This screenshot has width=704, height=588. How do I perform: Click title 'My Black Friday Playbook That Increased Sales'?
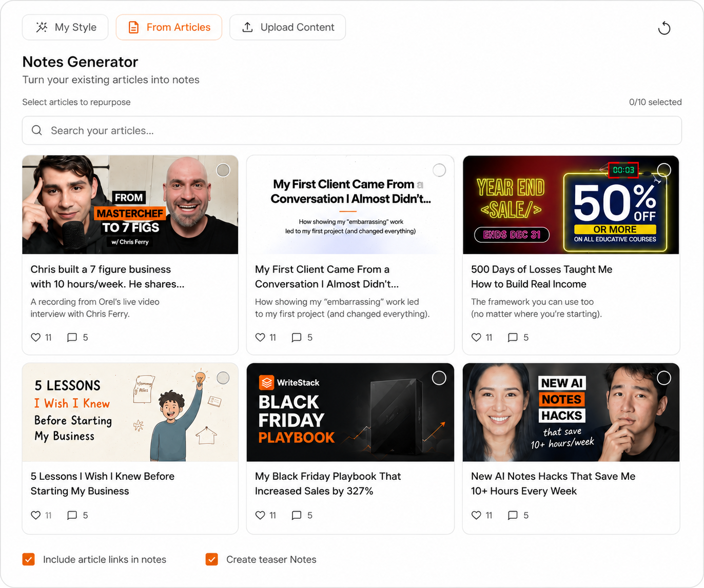tap(328, 483)
